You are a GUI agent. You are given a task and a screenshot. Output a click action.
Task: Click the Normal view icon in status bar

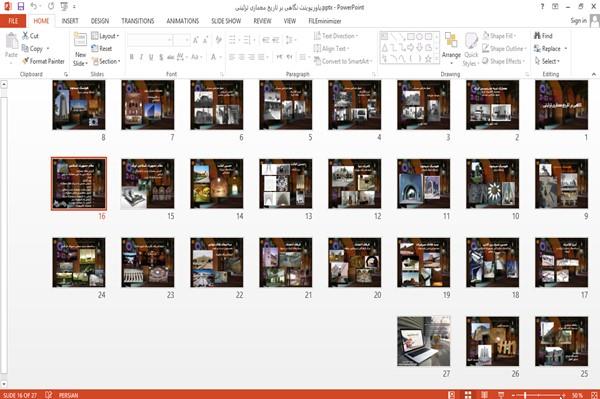click(x=452, y=395)
